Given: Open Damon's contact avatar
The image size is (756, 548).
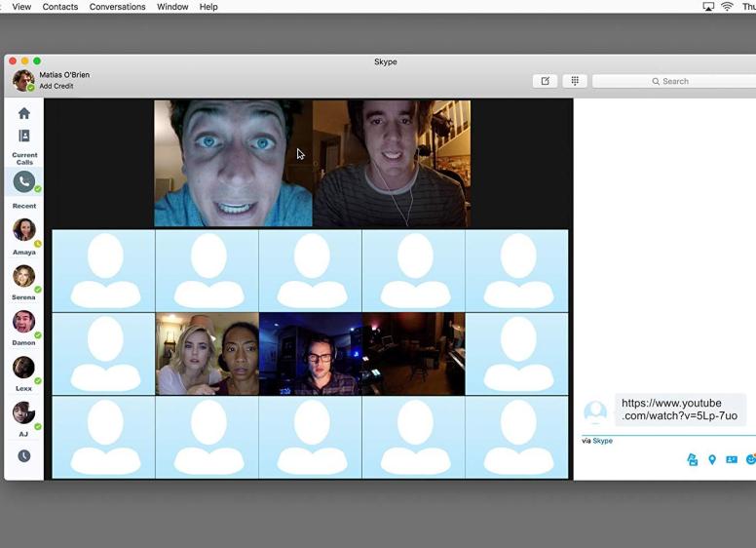Looking at the screenshot, I should 24,321.
